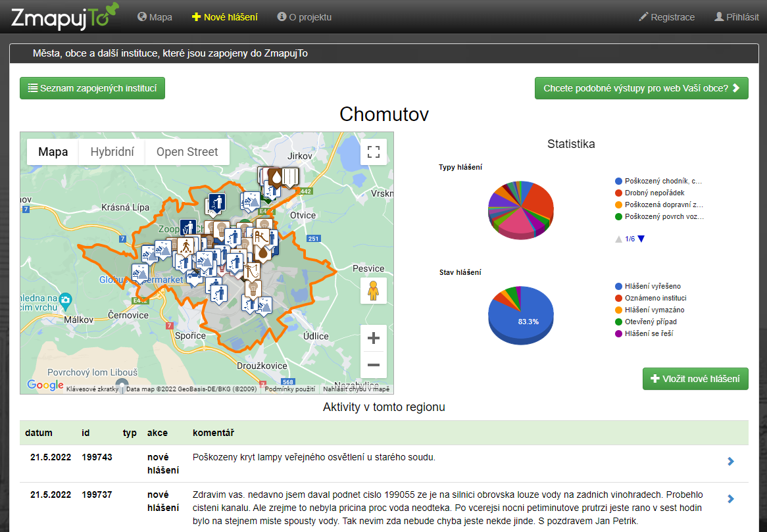This screenshot has height=532, width=767.
Task: Click Nahlásit chybu v mapě link
Action: [x=356, y=389]
